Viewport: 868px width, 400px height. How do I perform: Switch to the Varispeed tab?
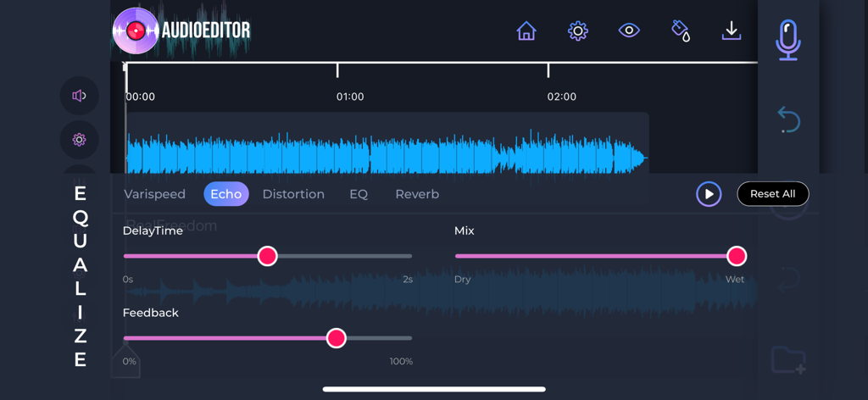tap(154, 194)
